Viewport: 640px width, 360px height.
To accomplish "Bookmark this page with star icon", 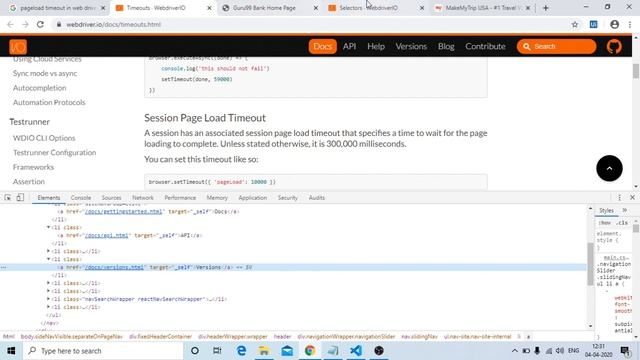I will (575, 24).
